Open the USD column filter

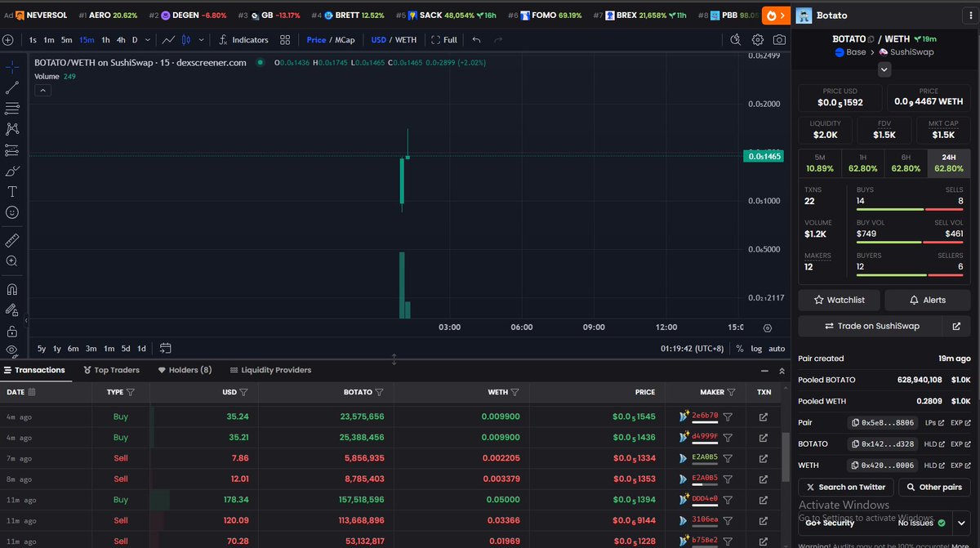click(243, 392)
